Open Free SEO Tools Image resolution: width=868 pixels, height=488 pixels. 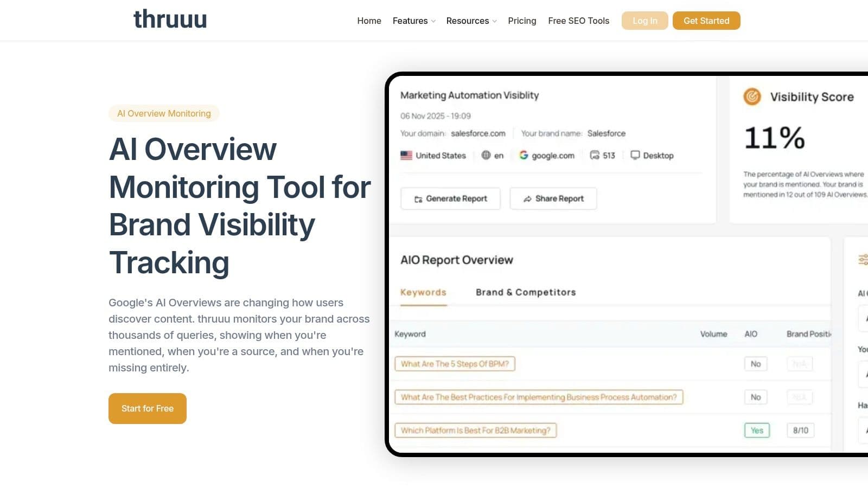(x=578, y=21)
